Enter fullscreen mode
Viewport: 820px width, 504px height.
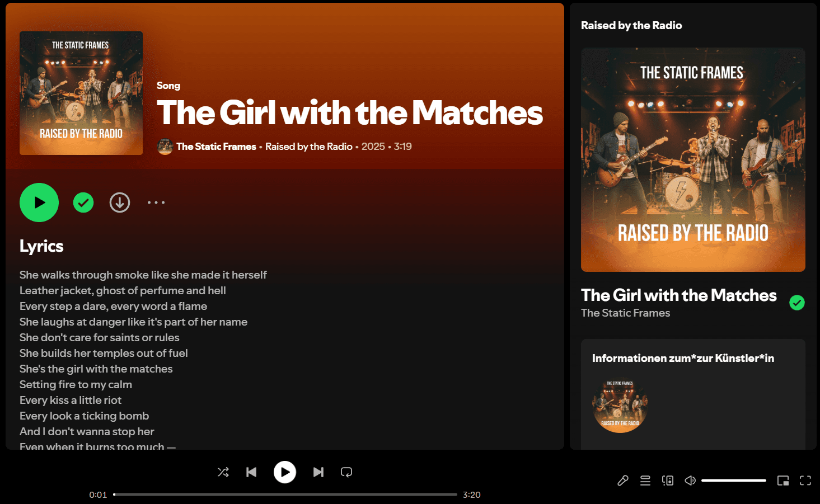pos(805,481)
